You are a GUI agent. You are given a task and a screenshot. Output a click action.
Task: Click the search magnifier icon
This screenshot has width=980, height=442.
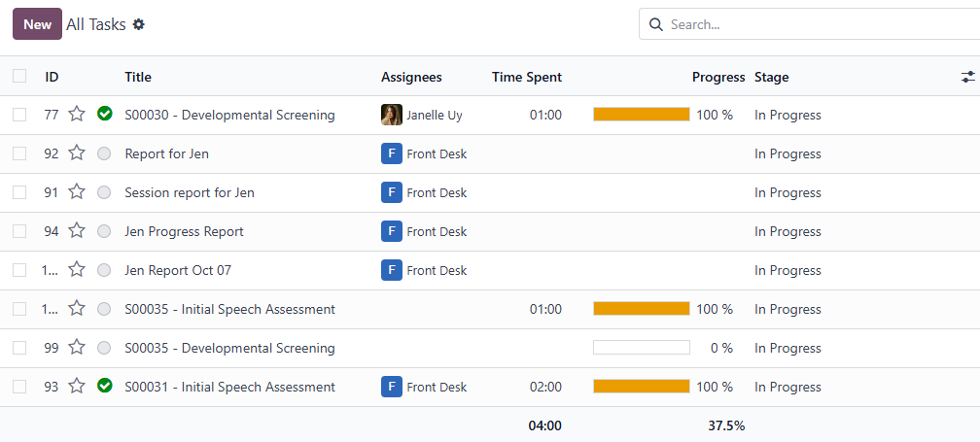[655, 24]
